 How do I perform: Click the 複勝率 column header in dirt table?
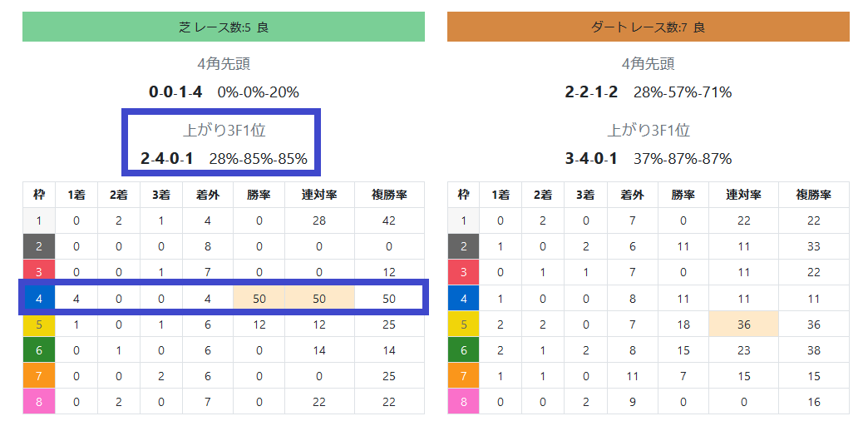tap(813, 195)
